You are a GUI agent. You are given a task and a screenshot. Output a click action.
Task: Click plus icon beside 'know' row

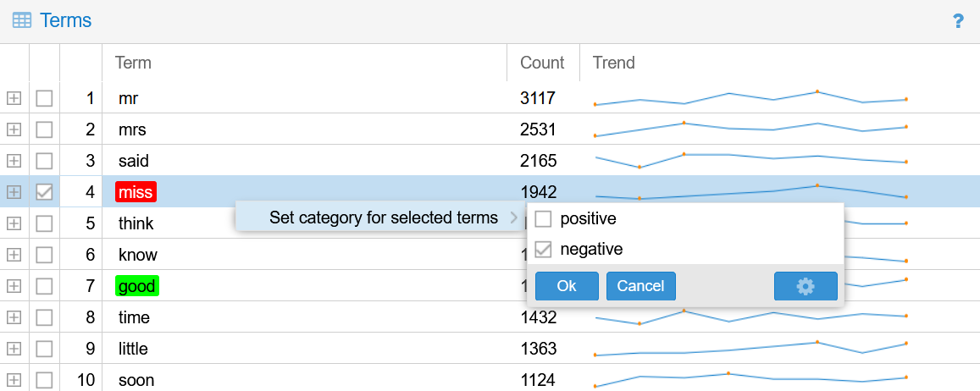click(14, 255)
